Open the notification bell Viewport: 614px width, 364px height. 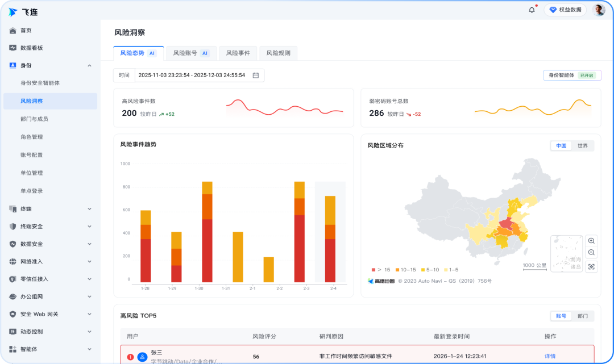(x=532, y=10)
